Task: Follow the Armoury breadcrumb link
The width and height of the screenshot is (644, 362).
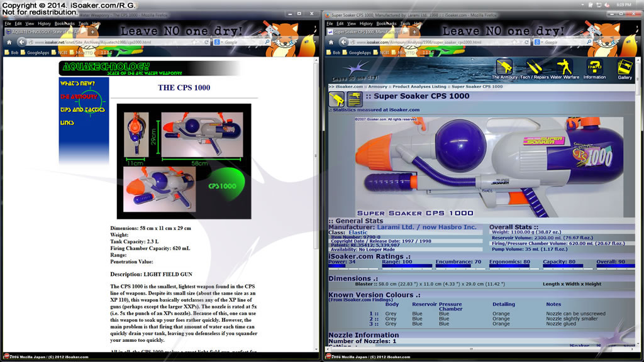Action: coord(377,87)
